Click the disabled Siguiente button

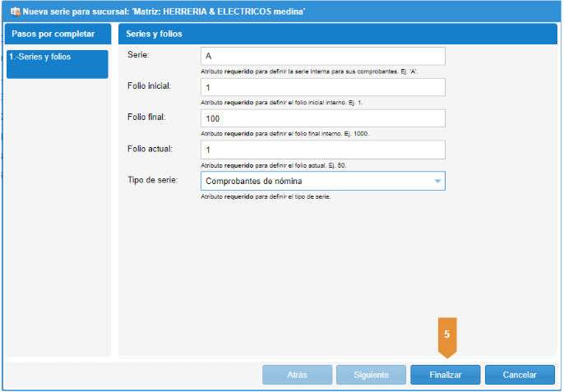pyautogui.click(x=371, y=375)
